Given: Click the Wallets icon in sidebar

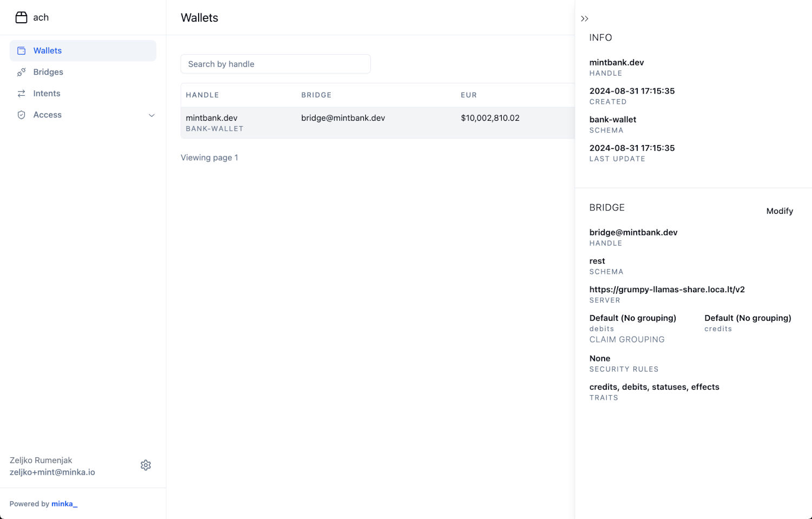Looking at the screenshot, I should [22, 51].
